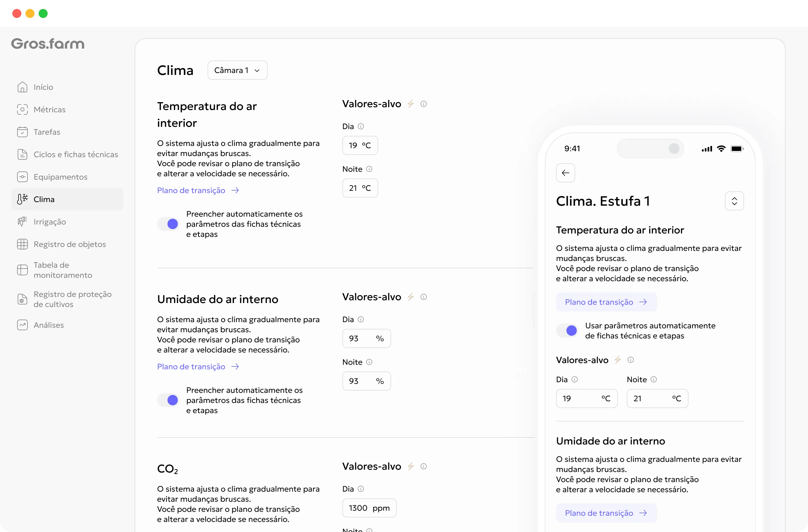Screen dimensions: 808x532
Task: Open Tarefas in sidebar
Action: tap(67, 132)
